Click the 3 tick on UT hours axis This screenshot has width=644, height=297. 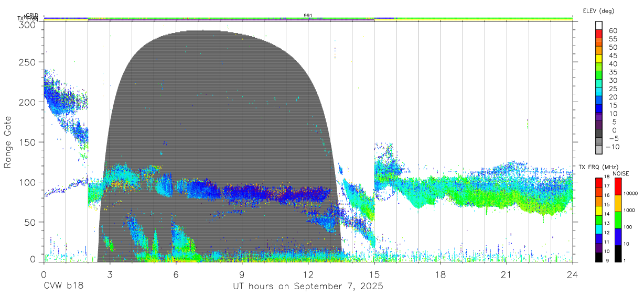110,274
